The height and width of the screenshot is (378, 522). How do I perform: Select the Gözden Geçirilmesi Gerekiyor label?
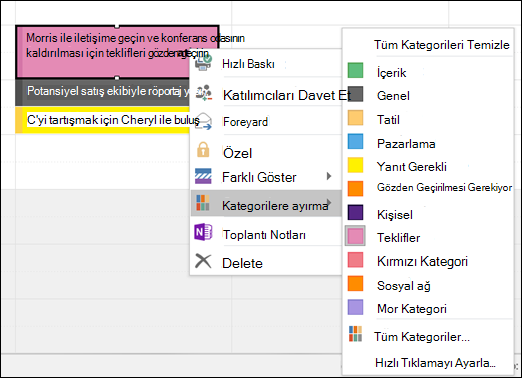click(444, 188)
